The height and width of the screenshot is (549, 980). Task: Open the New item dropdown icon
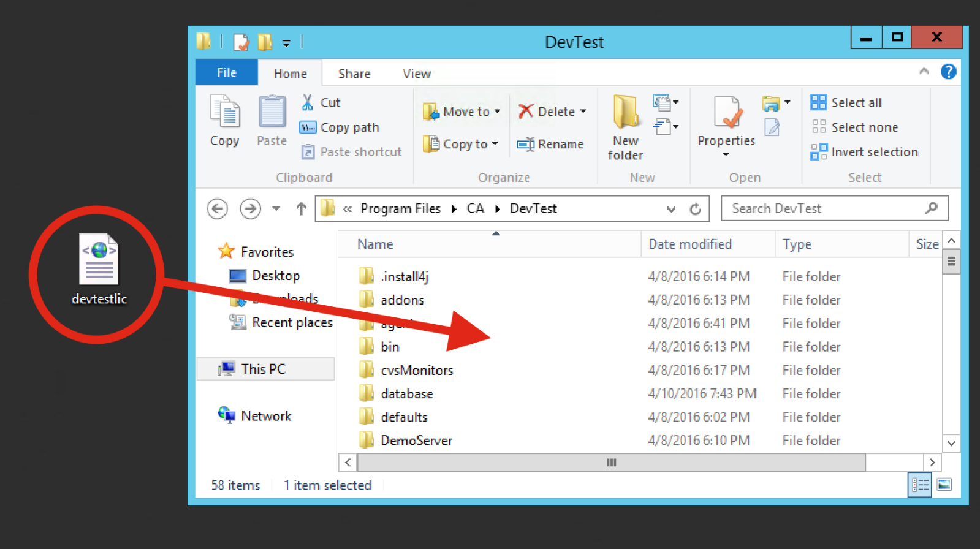tap(666, 102)
